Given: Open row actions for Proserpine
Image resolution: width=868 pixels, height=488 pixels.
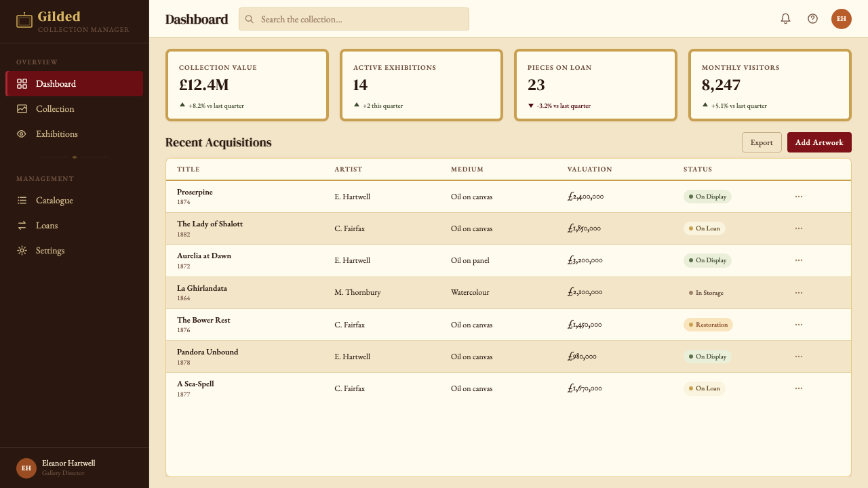Looking at the screenshot, I should point(799,197).
